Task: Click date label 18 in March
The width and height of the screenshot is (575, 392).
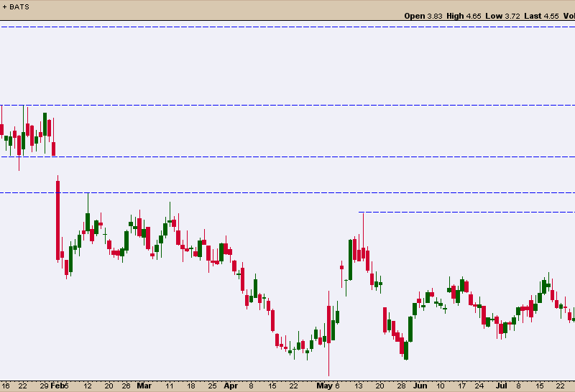Action: point(191,386)
